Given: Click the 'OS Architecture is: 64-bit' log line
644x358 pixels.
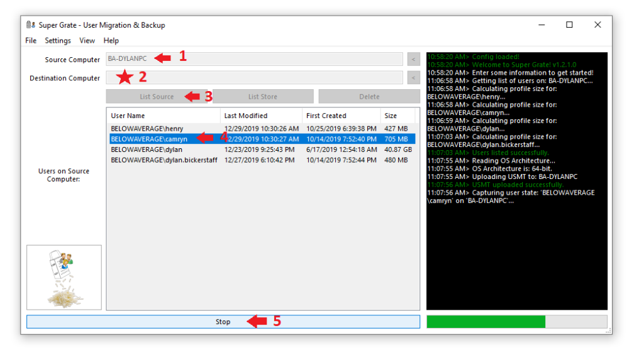Looking at the screenshot, I should pos(489,169).
